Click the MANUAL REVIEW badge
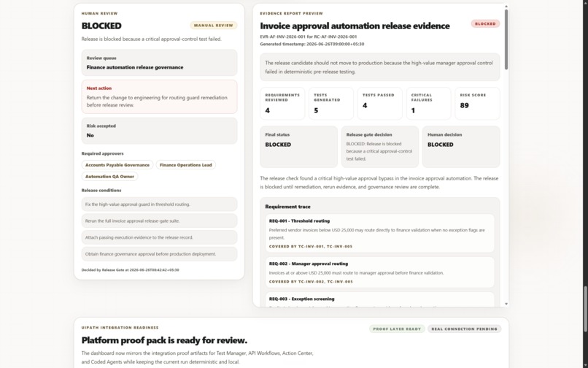This screenshot has height=368, width=588. 213,25
